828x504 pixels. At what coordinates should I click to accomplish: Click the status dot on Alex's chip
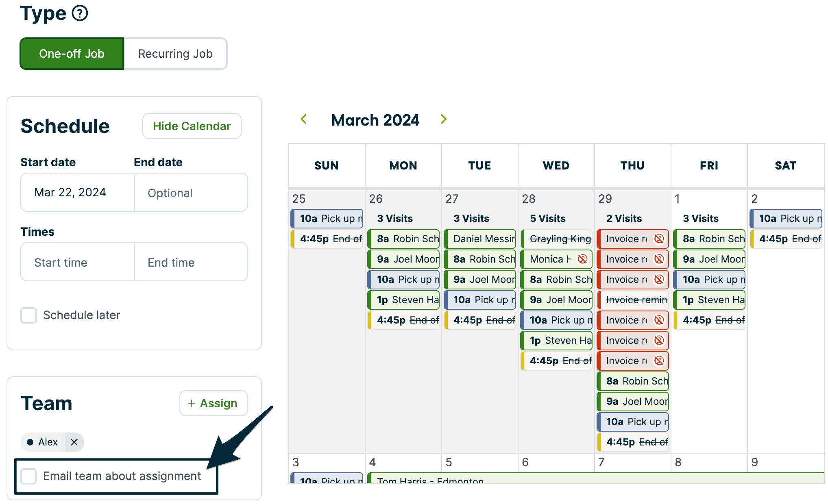[31, 442]
